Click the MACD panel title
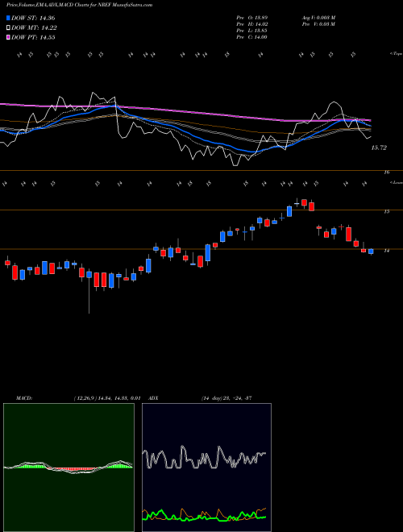This screenshot has width=403, height=532. (x=24, y=398)
